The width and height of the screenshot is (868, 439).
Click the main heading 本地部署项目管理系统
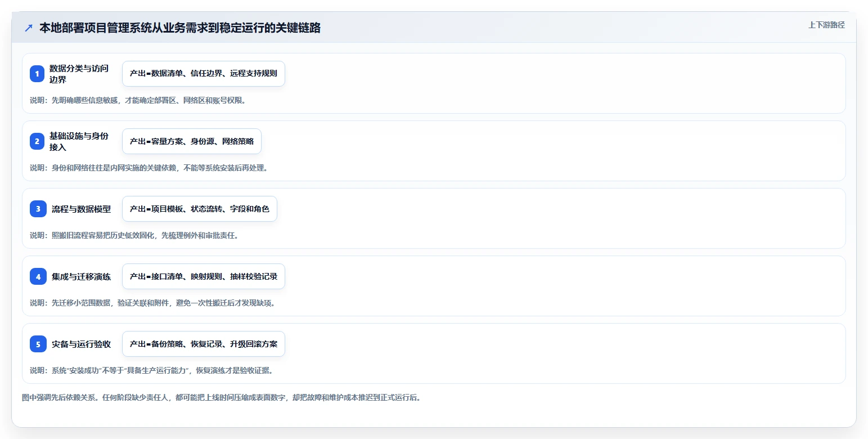(x=180, y=28)
